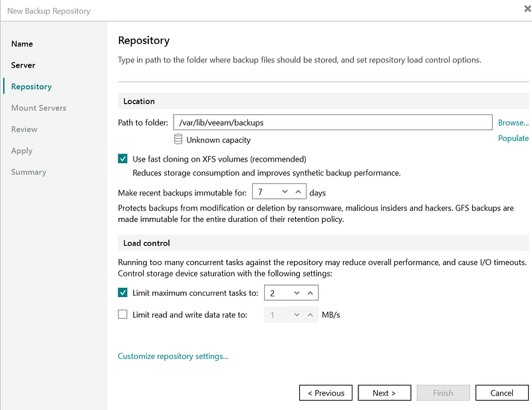Viewport: 532px width, 410px height.
Task: Go to the Name step
Action: click(22, 44)
